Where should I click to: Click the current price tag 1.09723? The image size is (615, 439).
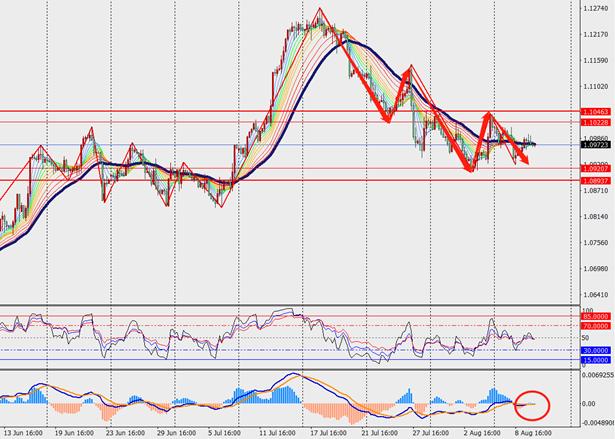tap(594, 145)
